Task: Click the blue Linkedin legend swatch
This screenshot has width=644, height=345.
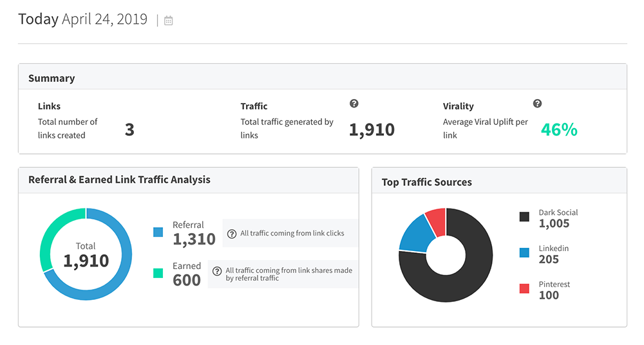Action: (524, 252)
